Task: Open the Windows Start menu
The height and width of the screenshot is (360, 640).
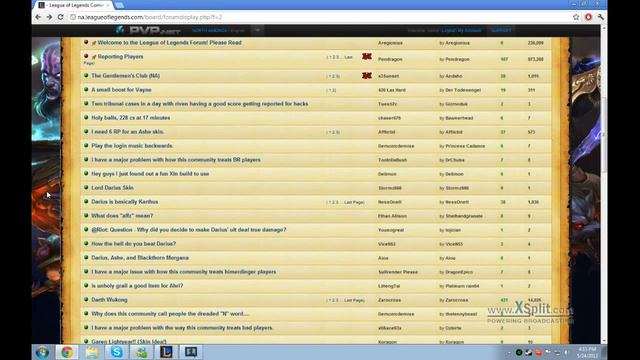Action: click(42, 352)
